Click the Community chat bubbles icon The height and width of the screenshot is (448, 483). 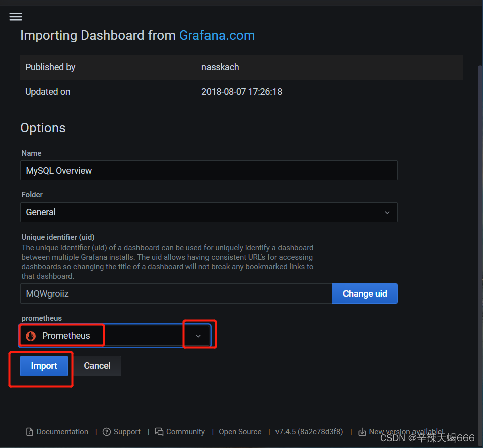(x=159, y=432)
